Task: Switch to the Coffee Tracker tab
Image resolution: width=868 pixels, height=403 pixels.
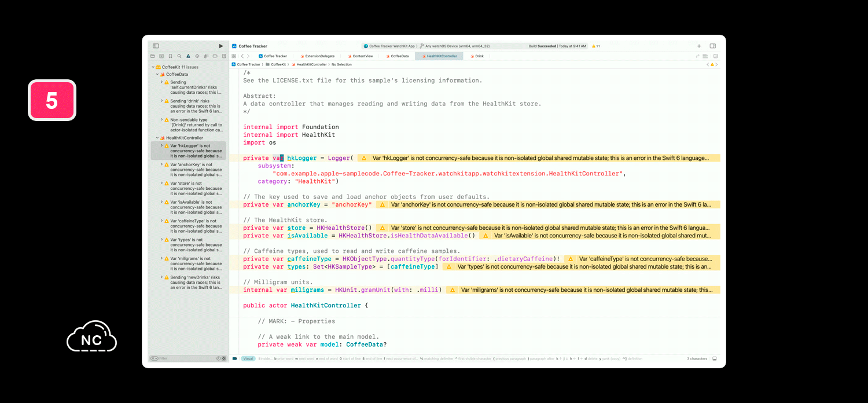Action: click(273, 56)
